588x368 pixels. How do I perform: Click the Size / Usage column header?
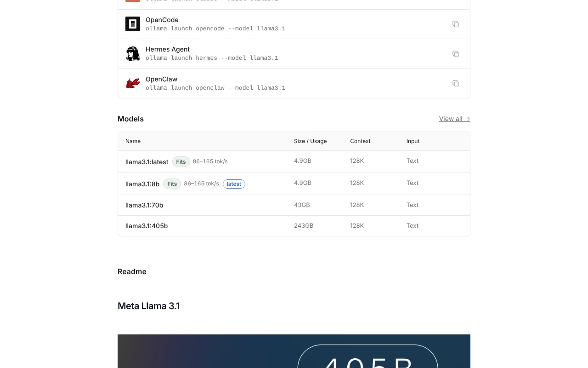pos(310,141)
